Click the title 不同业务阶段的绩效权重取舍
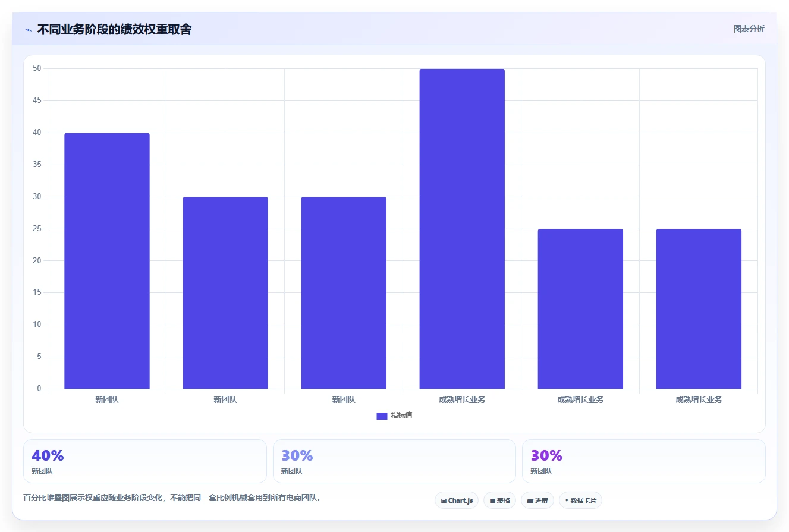789x532 pixels. pos(114,29)
